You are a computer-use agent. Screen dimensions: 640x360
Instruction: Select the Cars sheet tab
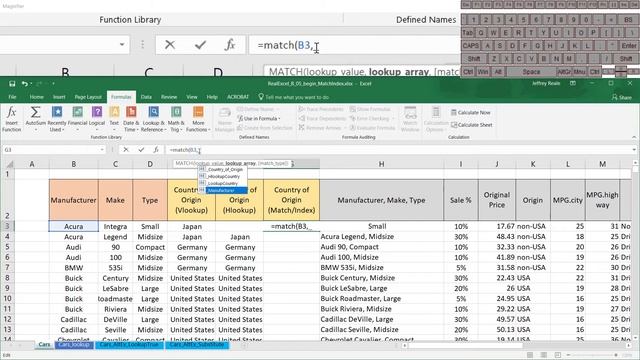click(x=44, y=345)
